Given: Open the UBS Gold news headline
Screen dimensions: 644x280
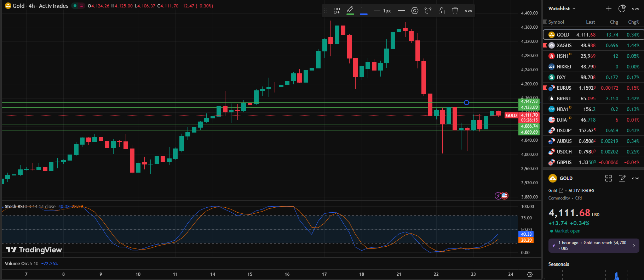Looking at the screenshot, I should [593, 245].
